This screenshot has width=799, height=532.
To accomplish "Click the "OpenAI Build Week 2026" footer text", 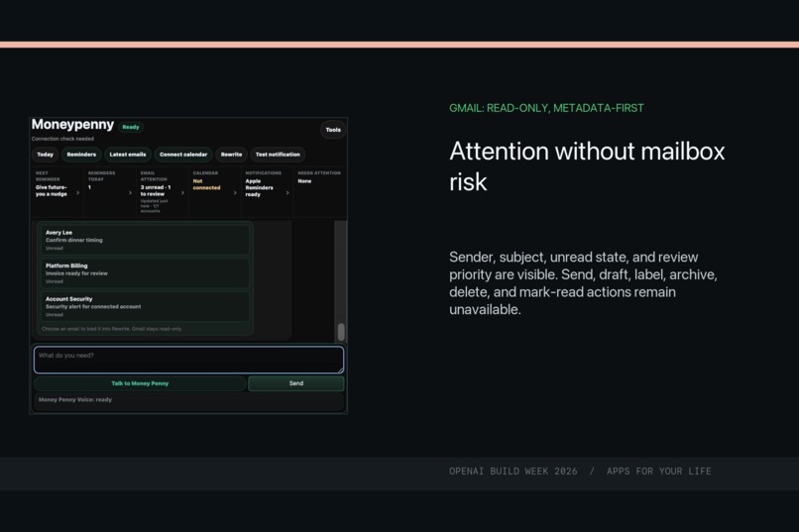I will click(x=514, y=471).
